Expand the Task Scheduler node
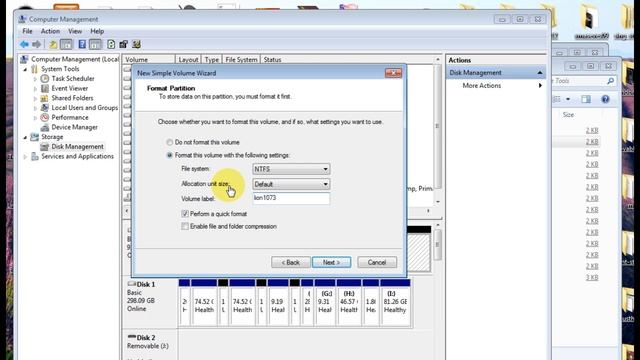 [36, 79]
